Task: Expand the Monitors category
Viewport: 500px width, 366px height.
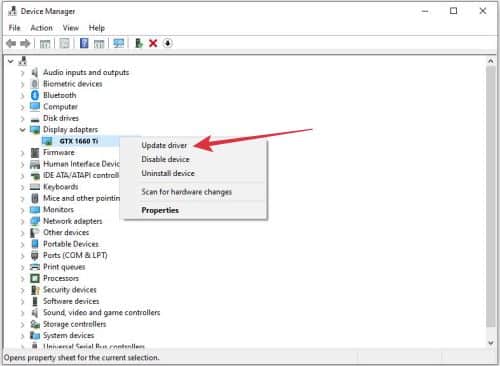Action: click(22, 210)
